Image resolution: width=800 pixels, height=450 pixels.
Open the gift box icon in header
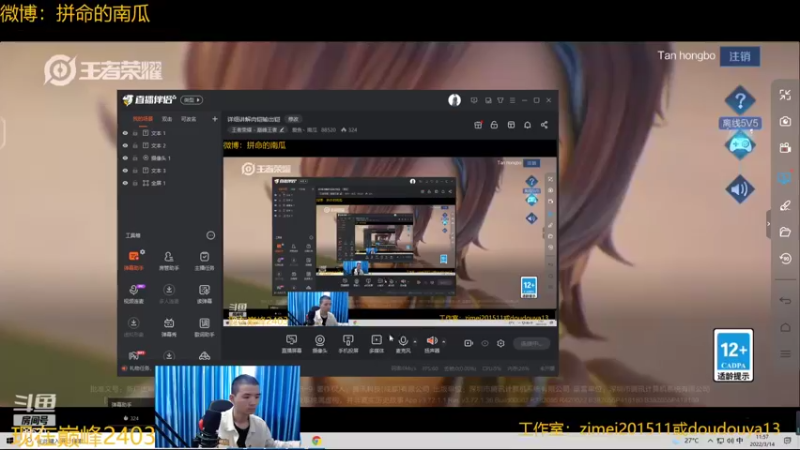(x=478, y=124)
